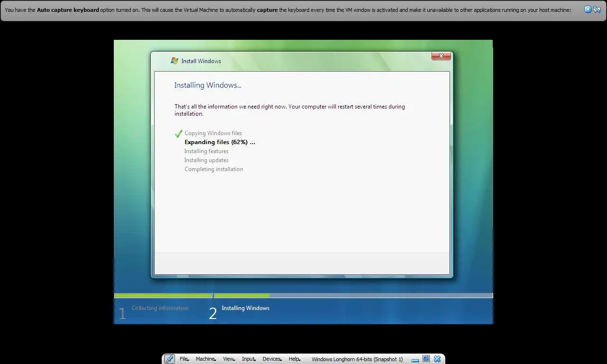Click the Collecting information progress bar
Image resolution: width=607 pixels, height=364 pixels.
point(163,295)
